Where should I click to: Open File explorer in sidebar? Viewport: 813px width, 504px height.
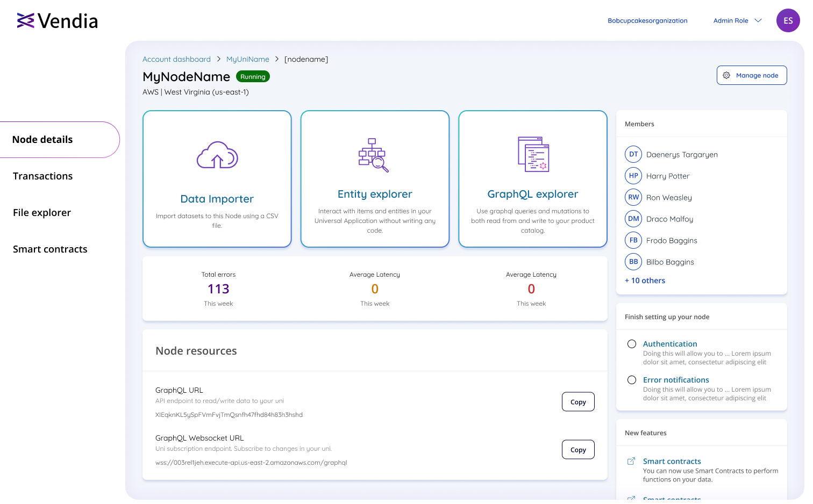(42, 213)
